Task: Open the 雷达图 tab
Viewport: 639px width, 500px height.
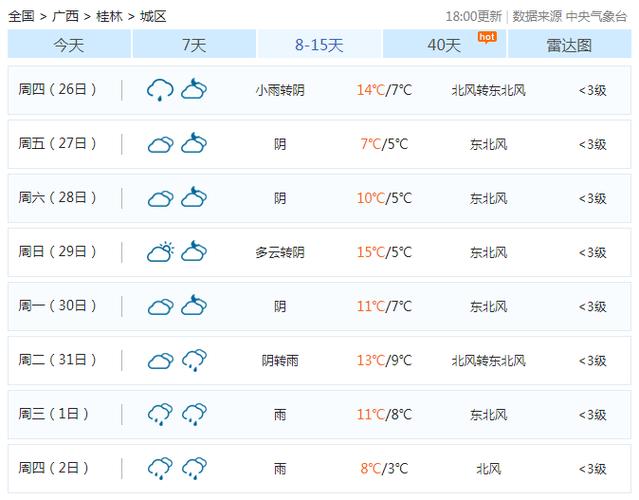Action: point(569,44)
